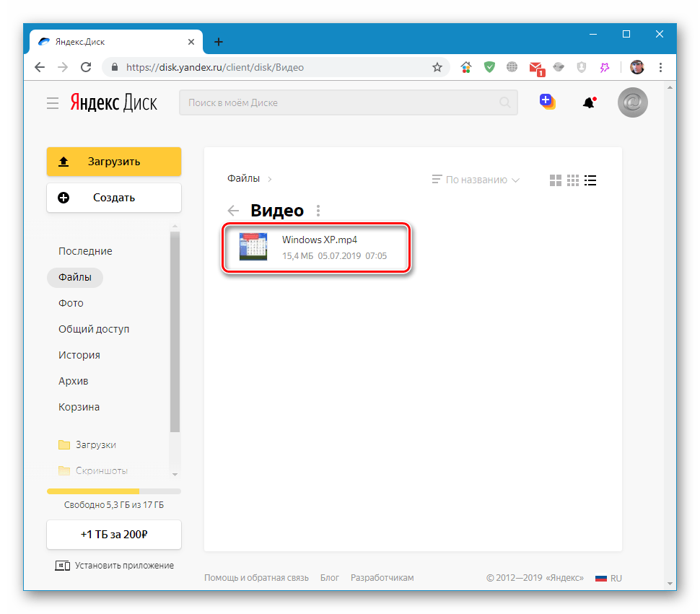Open Помощь и обратная связь link
Viewport: 700px width, 614px height.
tap(256, 578)
